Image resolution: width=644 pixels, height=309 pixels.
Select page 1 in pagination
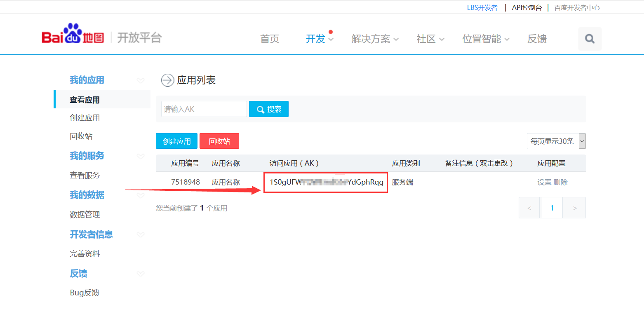click(552, 208)
